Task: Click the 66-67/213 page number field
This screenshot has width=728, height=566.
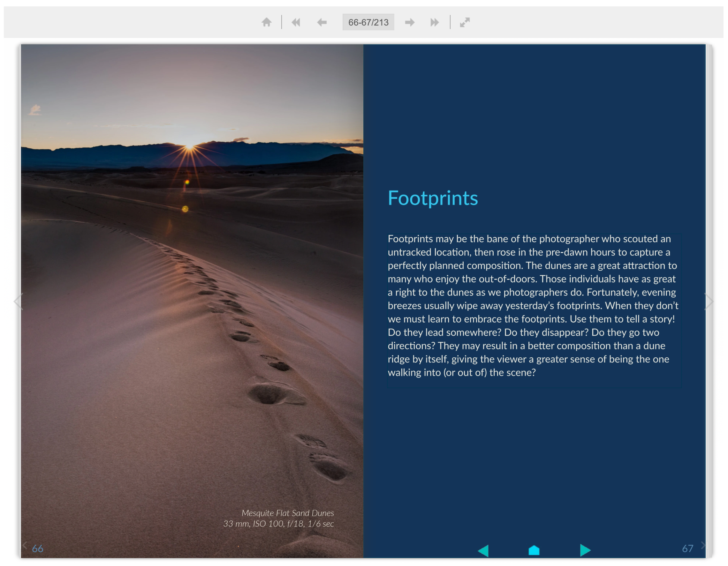Action: [368, 22]
